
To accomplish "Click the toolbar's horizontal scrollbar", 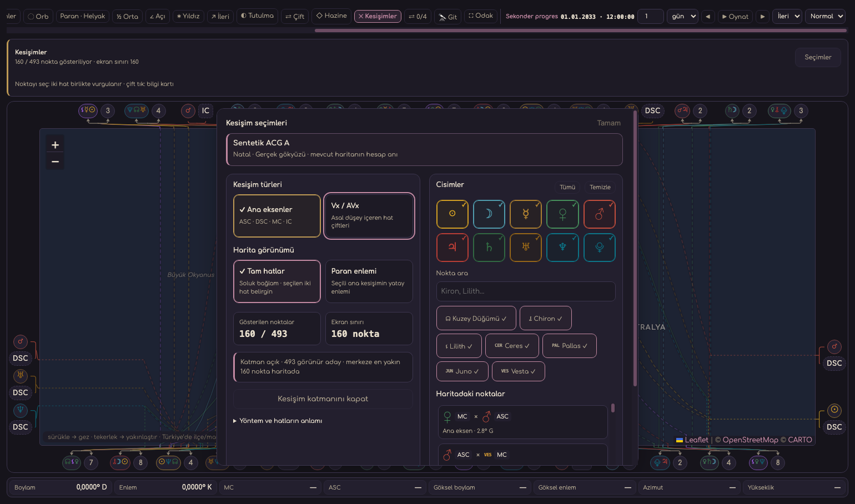I will click(x=580, y=31).
